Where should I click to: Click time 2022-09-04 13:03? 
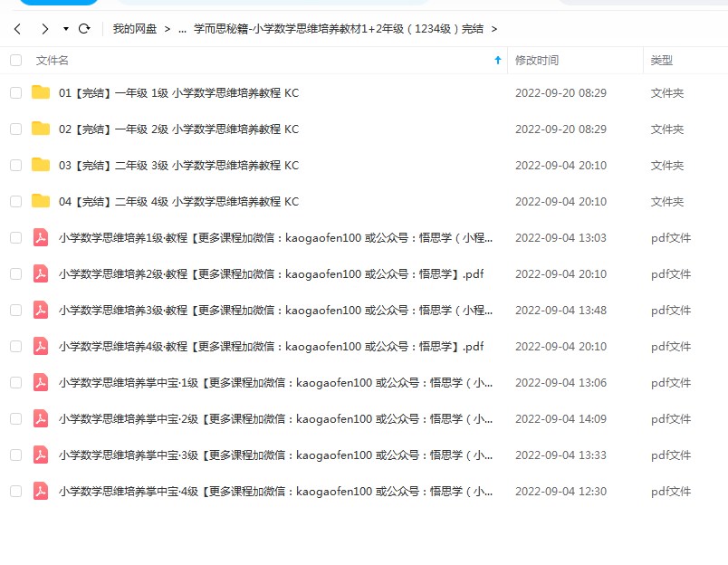(560, 238)
